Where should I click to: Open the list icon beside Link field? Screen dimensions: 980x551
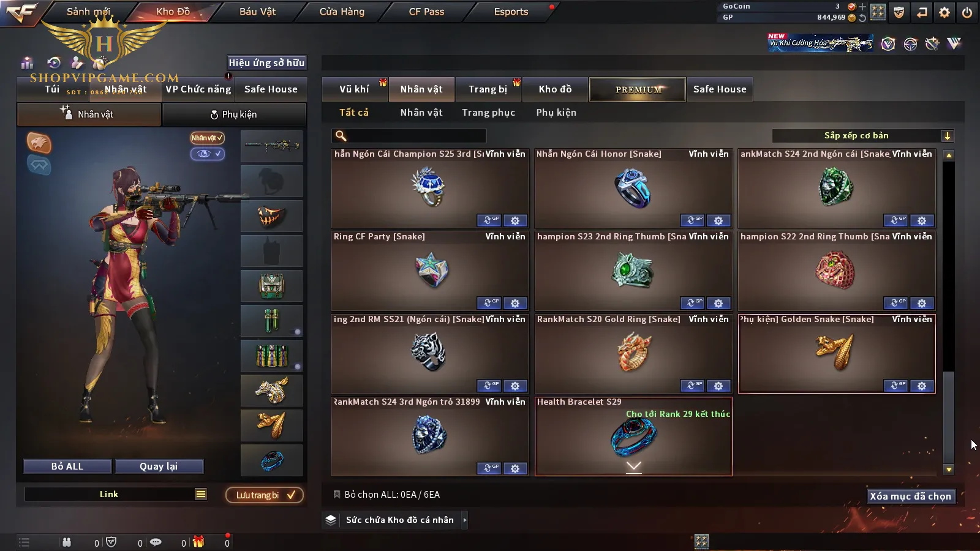tap(201, 494)
